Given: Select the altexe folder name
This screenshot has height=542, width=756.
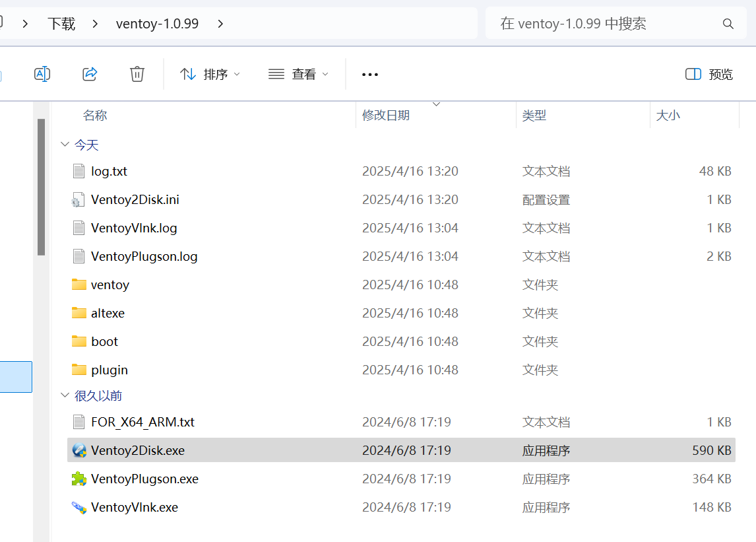Looking at the screenshot, I should point(108,313).
